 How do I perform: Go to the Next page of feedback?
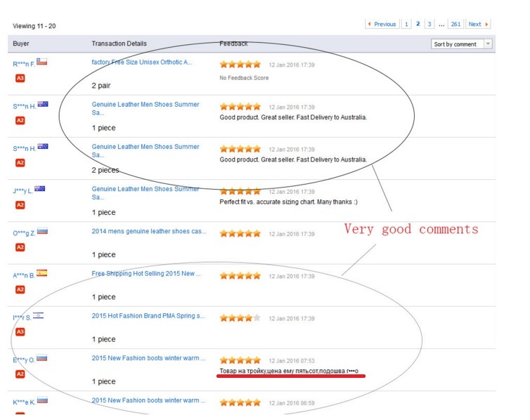(x=478, y=24)
